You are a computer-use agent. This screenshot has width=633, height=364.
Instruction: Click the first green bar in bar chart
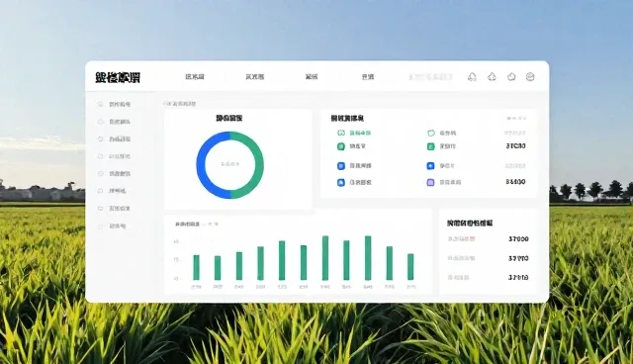tap(196, 267)
